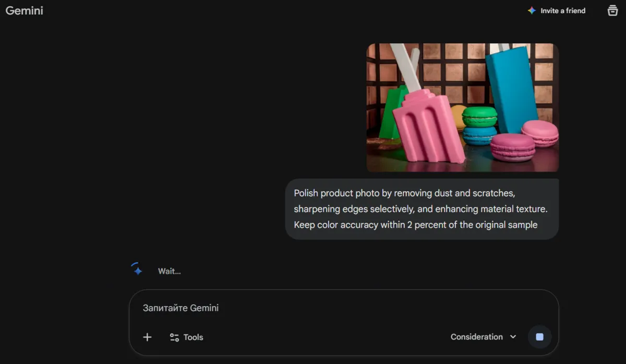Click the blue popsicle in the photo
This screenshot has height=364, width=626.
pyautogui.click(x=510, y=89)
